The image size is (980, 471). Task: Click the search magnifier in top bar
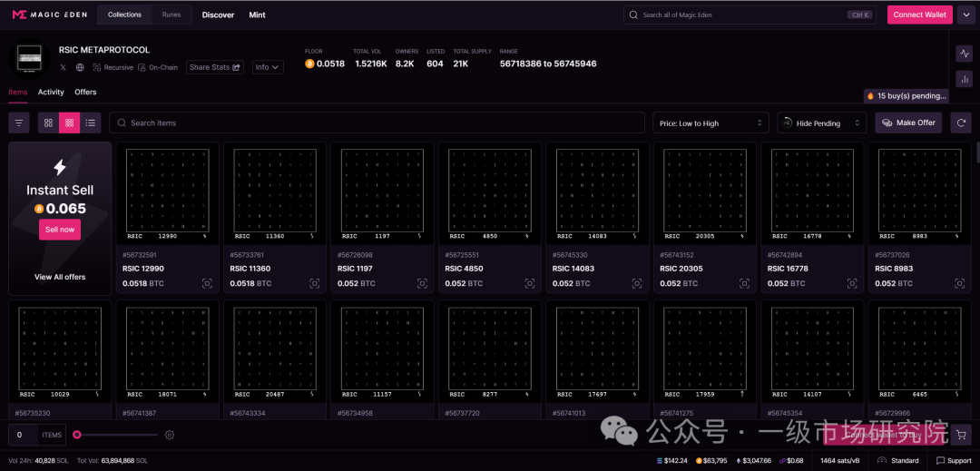coord(633,15)
